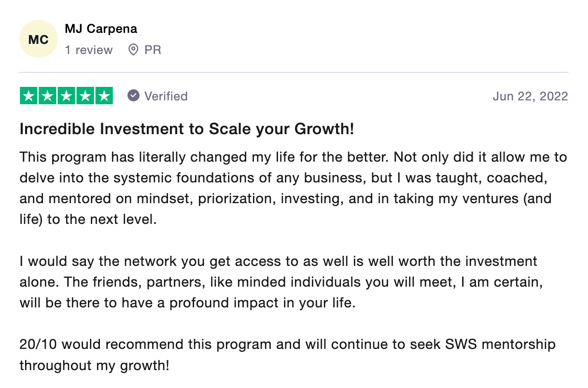Viewport: 588px width, 388px height.
Task: Click the Jun 22, 2022 review date
Action: click(530, 96)
